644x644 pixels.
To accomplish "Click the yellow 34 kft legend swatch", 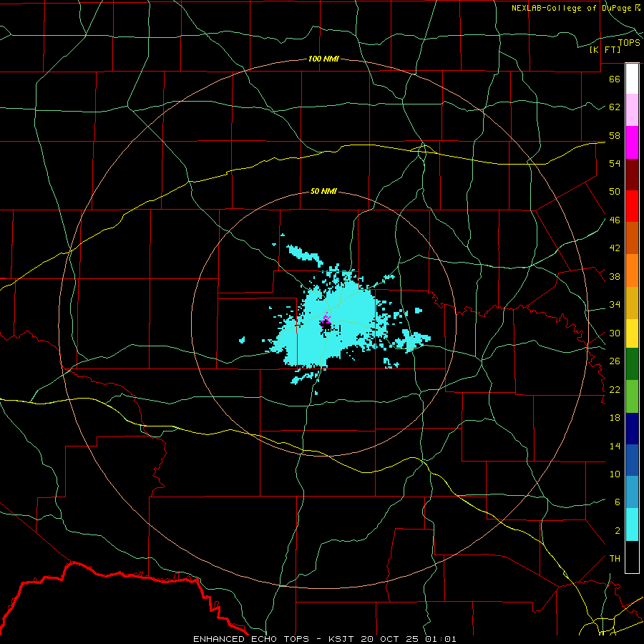I will point(632,333).
